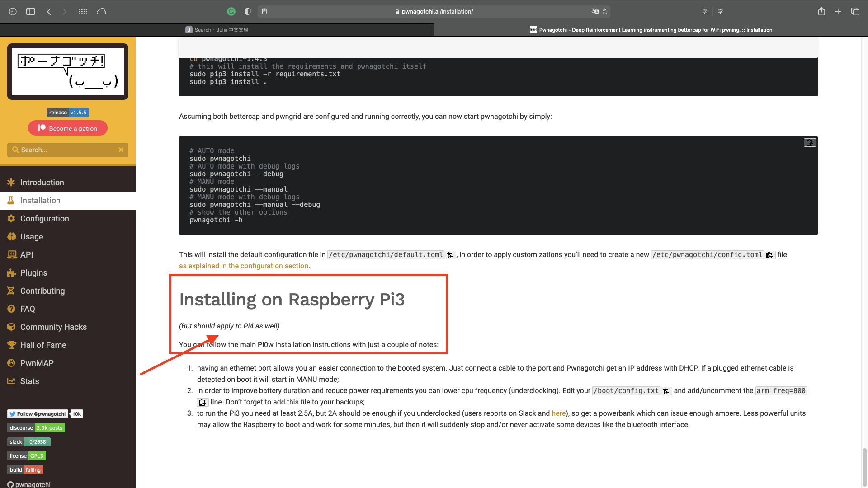Screen dimensions: 868x488
Task: Clear the search field using the X
Action: tap(121, 150)
